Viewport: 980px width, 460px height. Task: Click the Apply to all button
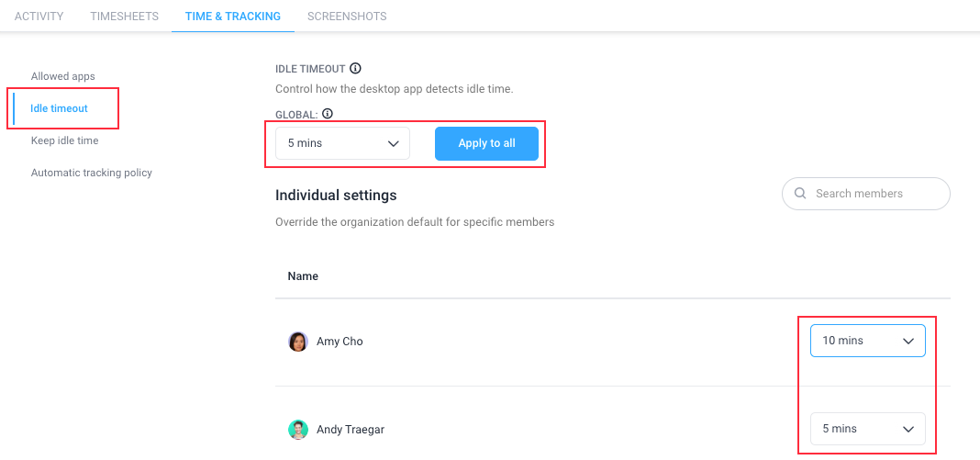(x=487, y=143)
